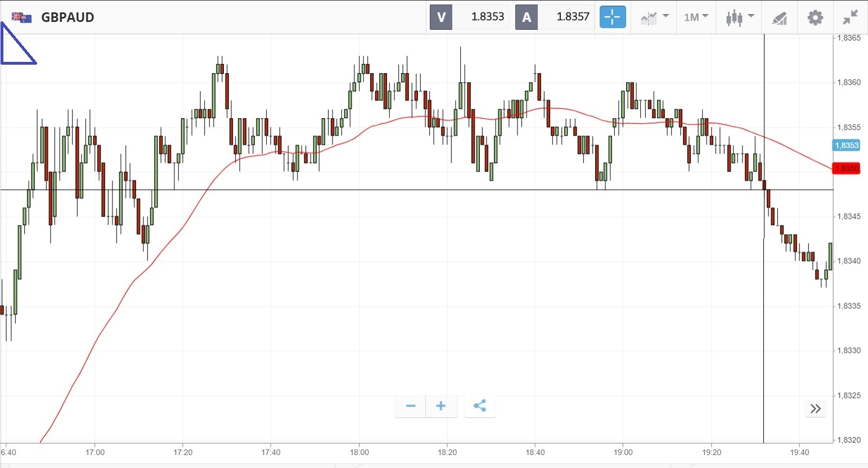Screen dimensions: 868x468
Task: Click the blue 1.8353 price label
Action: [847, 145]
